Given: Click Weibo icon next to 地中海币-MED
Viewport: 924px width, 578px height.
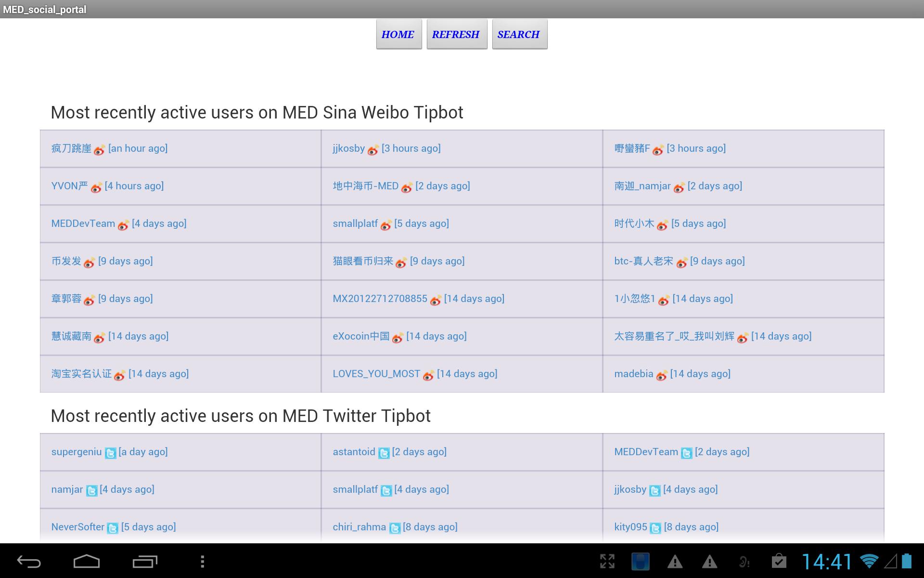Looking at the screenshot, I should click(407, 187).
